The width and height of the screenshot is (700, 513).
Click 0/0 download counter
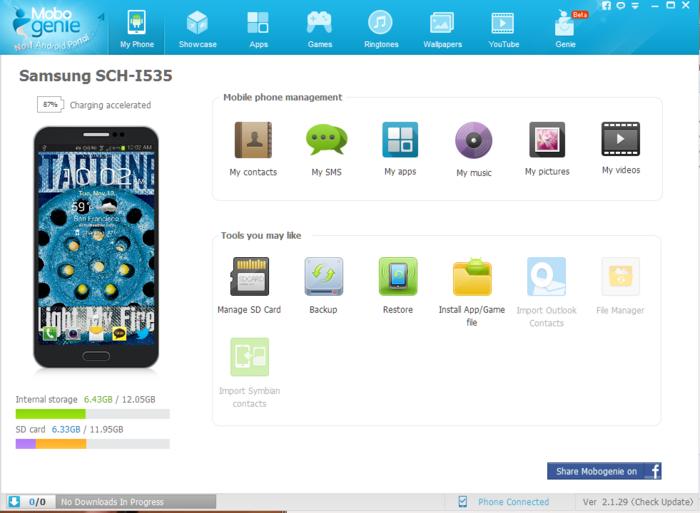click(37, 502)
